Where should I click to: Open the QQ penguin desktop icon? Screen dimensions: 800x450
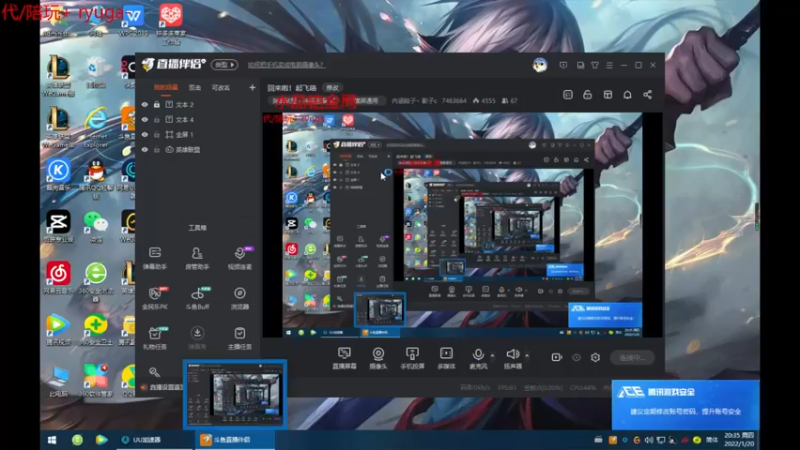pyautogui.click(x=95, y=177)
